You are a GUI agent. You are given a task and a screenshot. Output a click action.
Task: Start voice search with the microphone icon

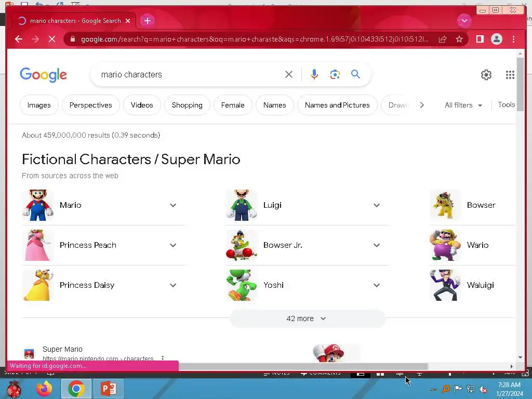pos(314,74)
